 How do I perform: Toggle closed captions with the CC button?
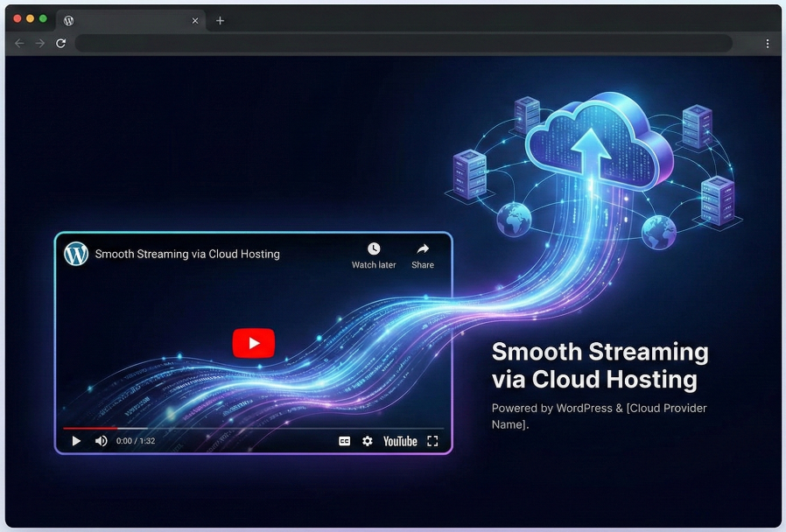(344, 441)
